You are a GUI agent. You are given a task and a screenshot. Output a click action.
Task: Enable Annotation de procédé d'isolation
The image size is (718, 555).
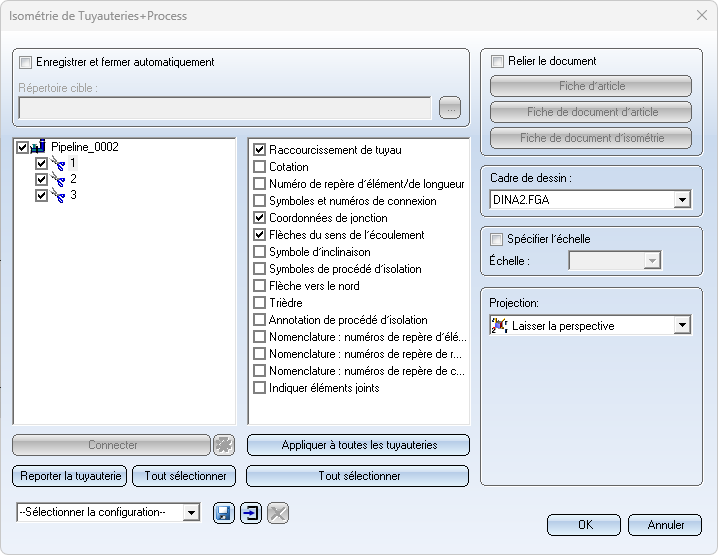[260, 319]
